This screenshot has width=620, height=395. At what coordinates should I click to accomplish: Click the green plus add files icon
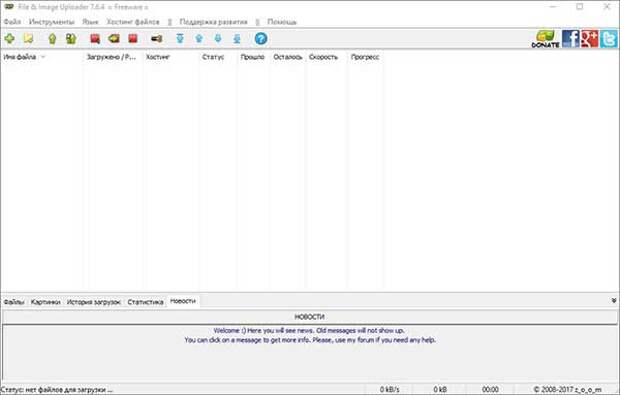tap(9, 39)
